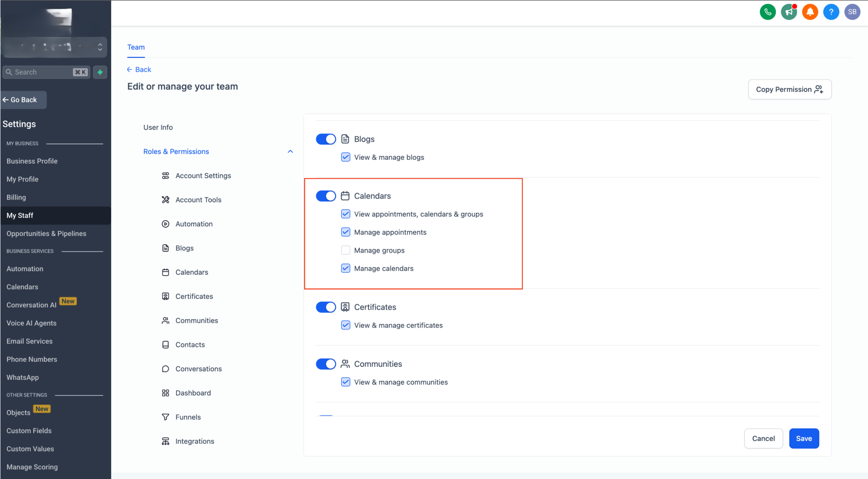Image resolution: width=868 pixels, height=479 pixels.
Task: Click the people icon beside Communities toggle
Action: coord(345,364)
